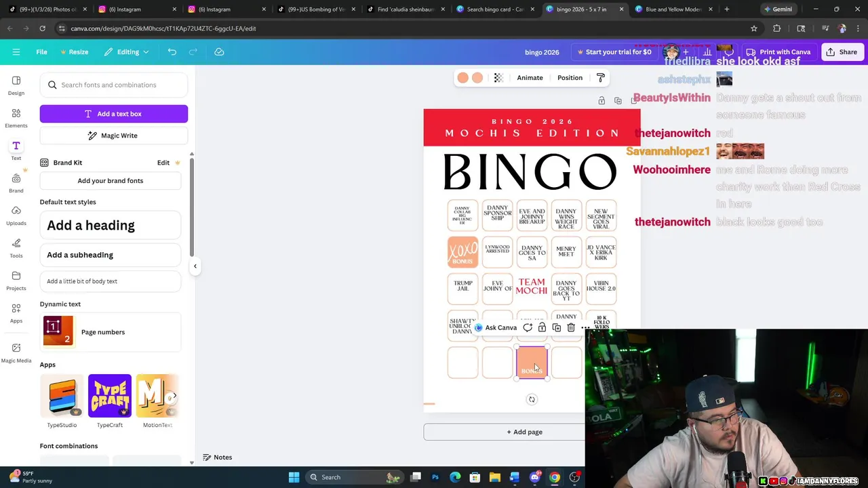Undo the last action

click(172, 52)
